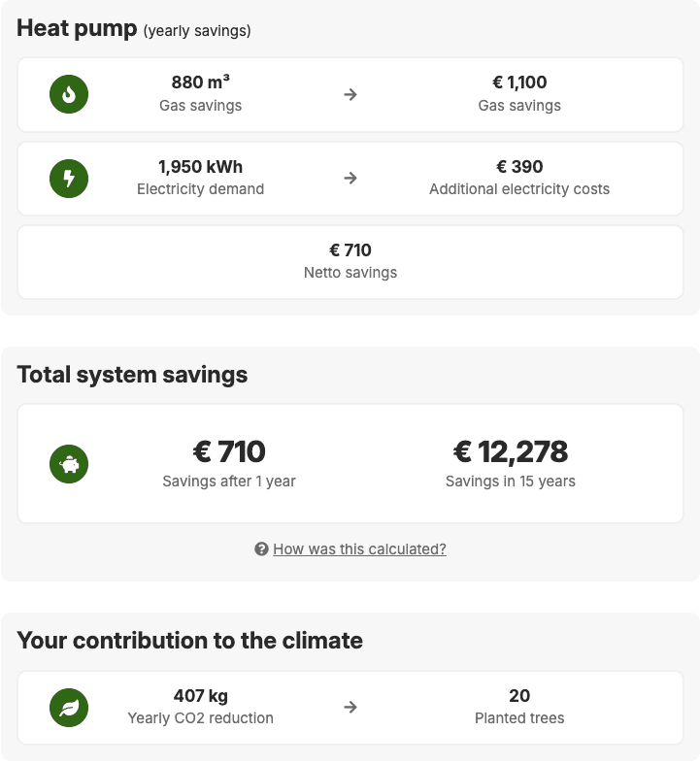This screenshot has height=764, width=700.
Task: Click the lightning bolt electricity icon
Action: coord(69,178)
